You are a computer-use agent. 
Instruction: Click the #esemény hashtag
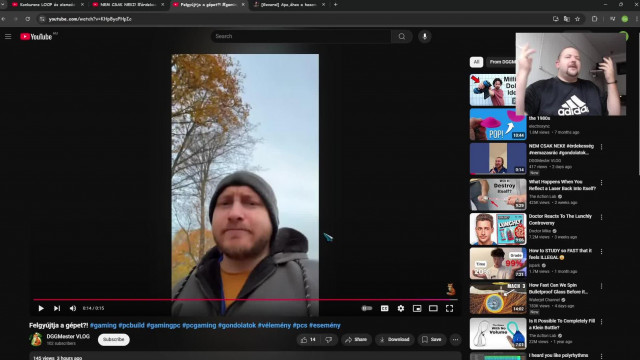tap(324, 325)
